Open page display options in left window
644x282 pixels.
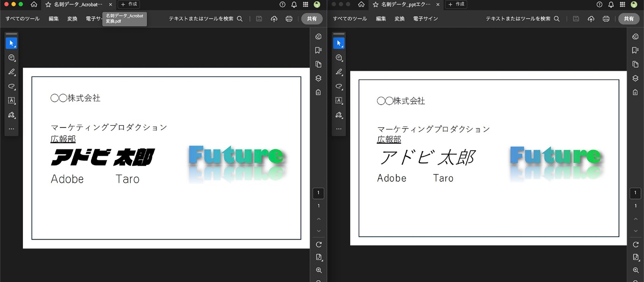(x=319, y=257)
